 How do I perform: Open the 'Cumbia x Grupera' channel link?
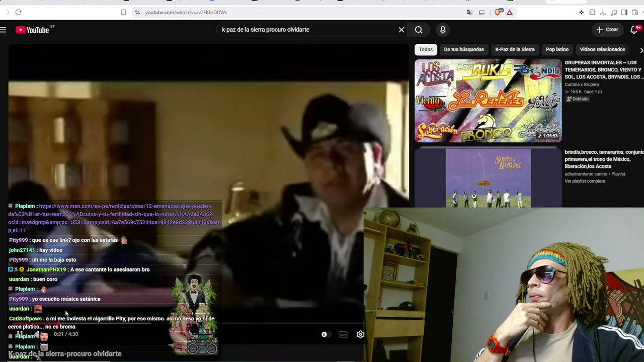(x=582, y=84)
